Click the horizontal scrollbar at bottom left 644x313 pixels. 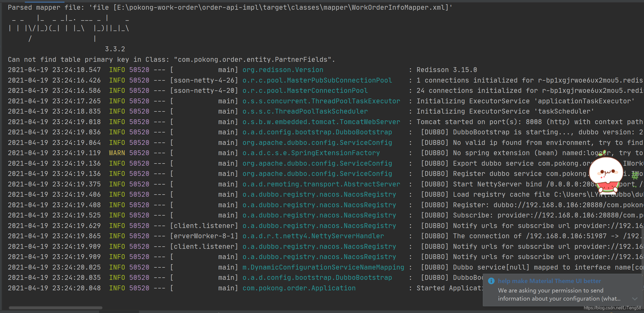point(56,308)
